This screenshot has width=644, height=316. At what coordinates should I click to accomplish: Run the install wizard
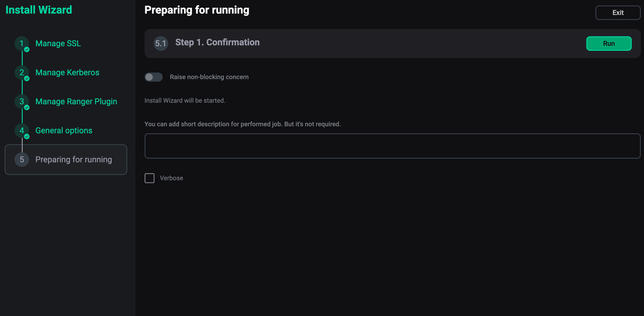pyautogui.click(x=609, y=44)
